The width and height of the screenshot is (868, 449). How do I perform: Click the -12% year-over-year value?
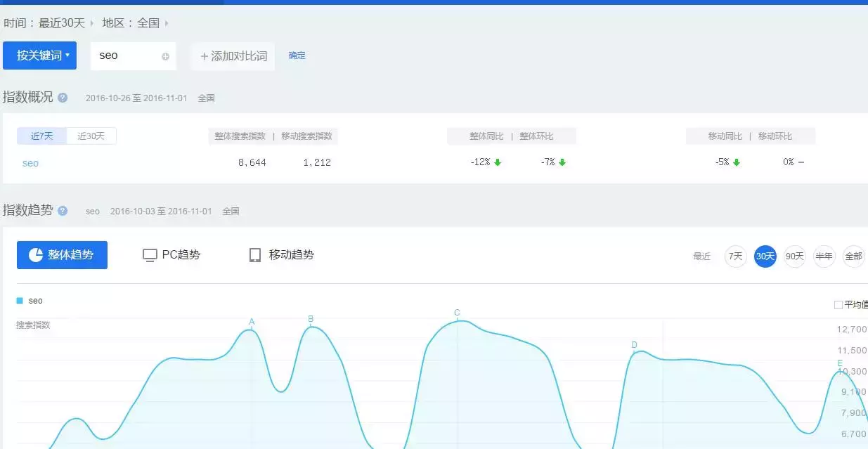click(x=480, y=162)
